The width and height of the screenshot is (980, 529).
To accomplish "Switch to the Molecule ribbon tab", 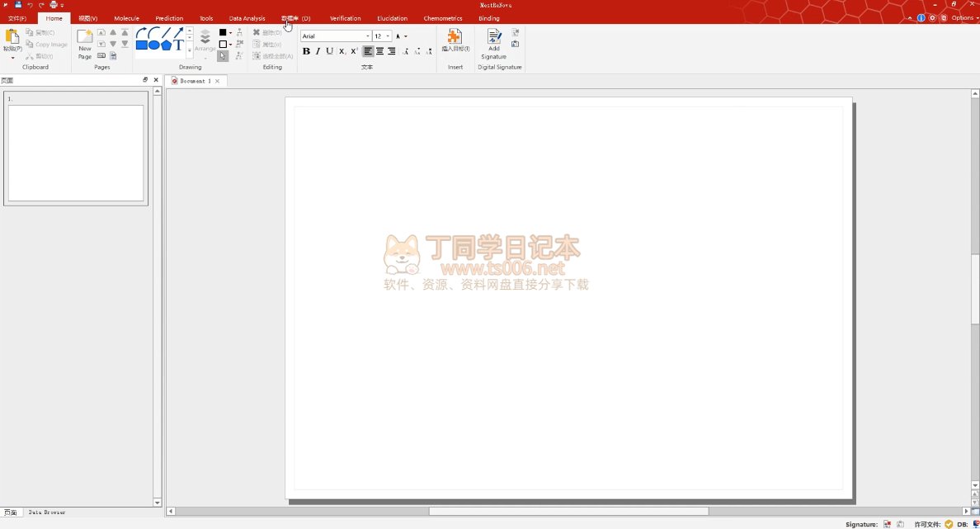I will pos(126,18).
